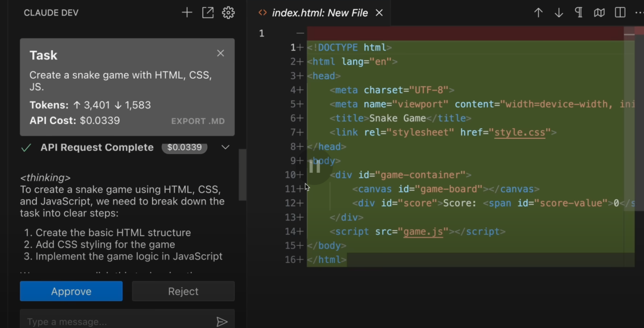
Task: Start a new task with plus icon
Action: click(x=187, y=13)
